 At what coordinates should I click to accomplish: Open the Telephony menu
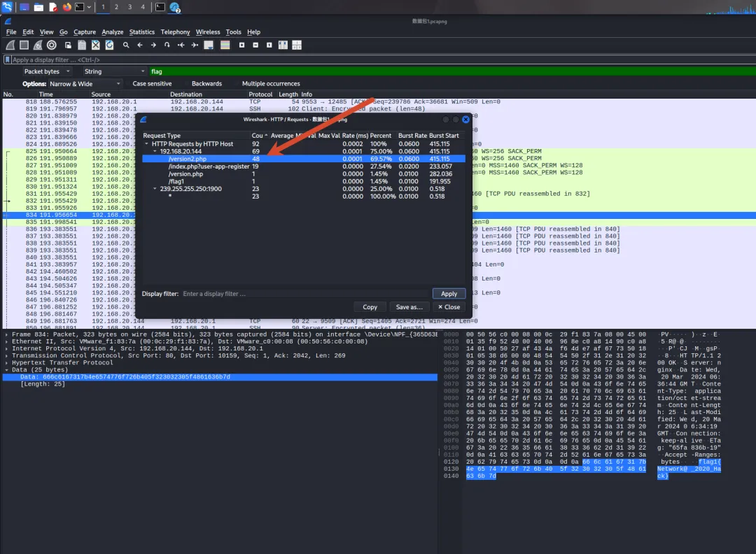[175, 32]
